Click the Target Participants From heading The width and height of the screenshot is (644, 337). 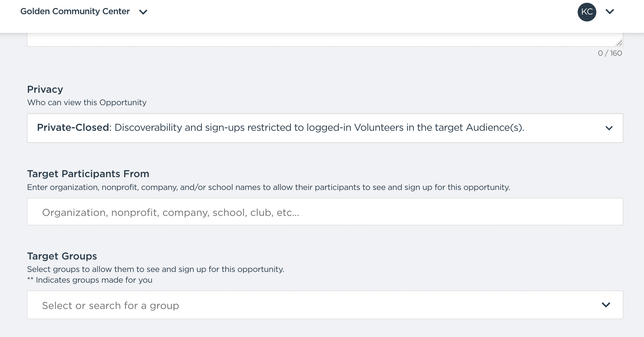click(x=88, y=174)
